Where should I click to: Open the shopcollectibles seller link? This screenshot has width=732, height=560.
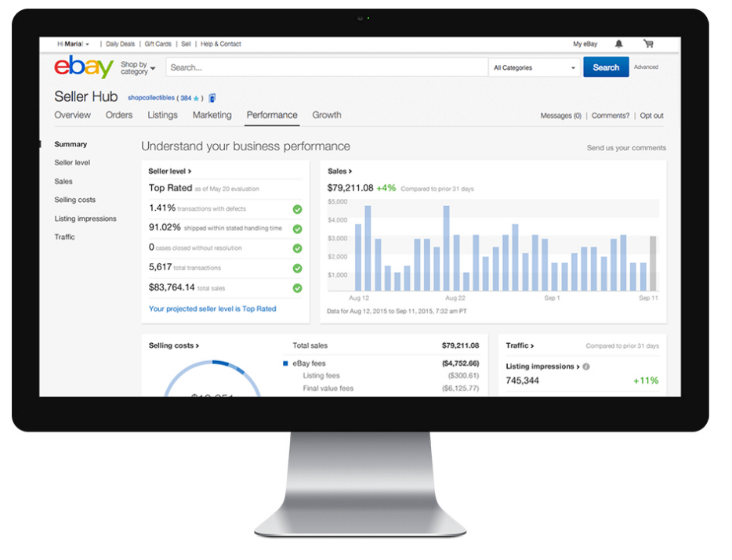[x=150, y=98]
